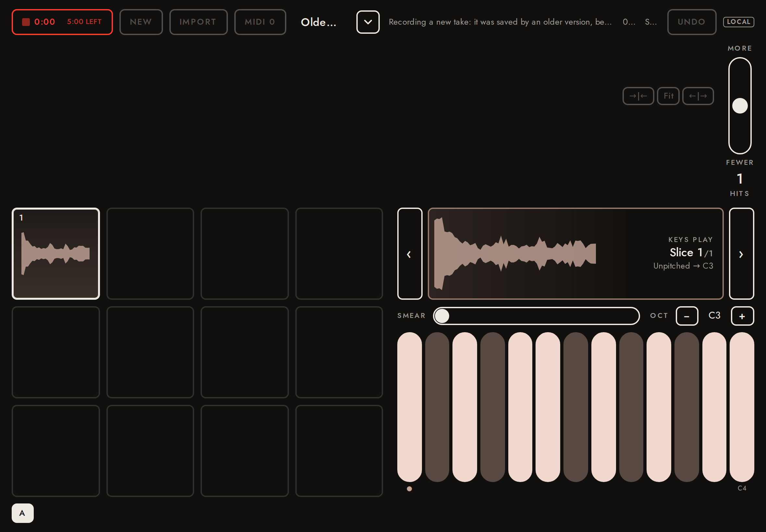This screenshot has width=766, height=532.
Task: Click the zoom-out arrows icon right of Fit
Action: (698, 96)
